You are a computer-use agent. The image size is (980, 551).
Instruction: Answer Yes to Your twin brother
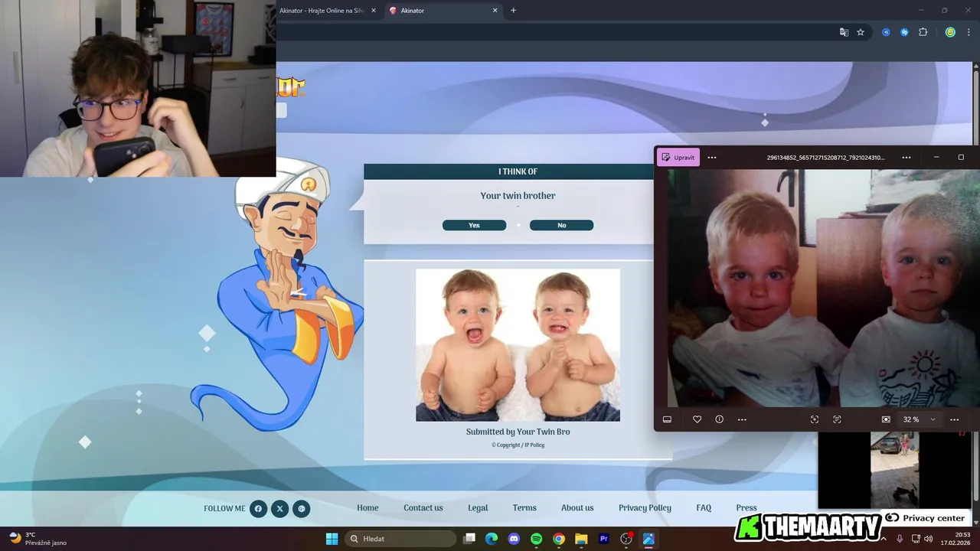[474, 225]
